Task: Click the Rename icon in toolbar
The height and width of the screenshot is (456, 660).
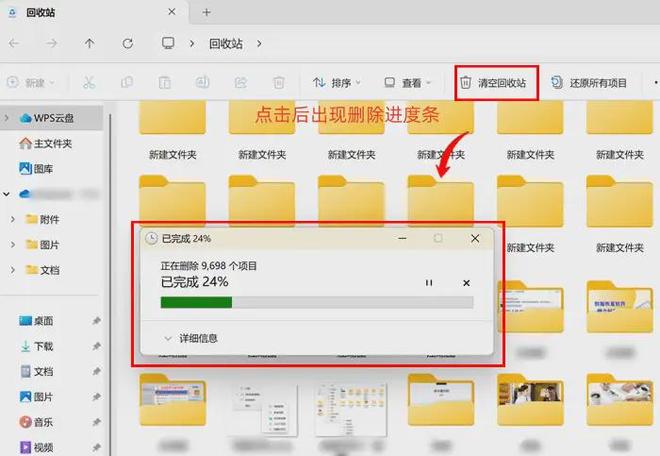Action: click(202, 83)
